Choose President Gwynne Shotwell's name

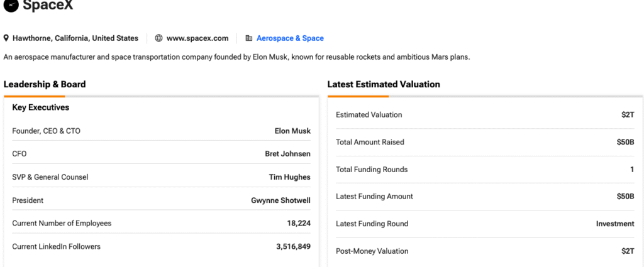(x=280, y=200)
